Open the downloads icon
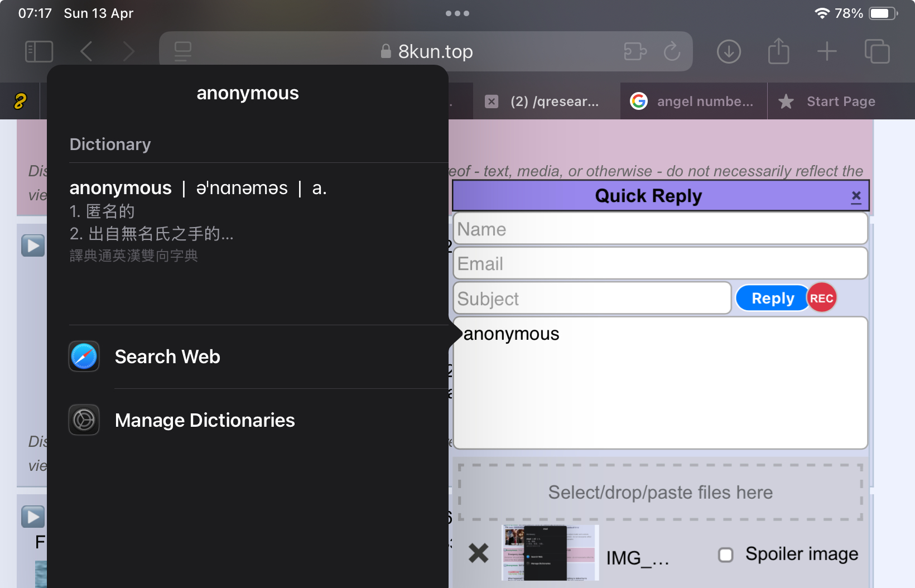915x588 pixels. coord(729,52)
